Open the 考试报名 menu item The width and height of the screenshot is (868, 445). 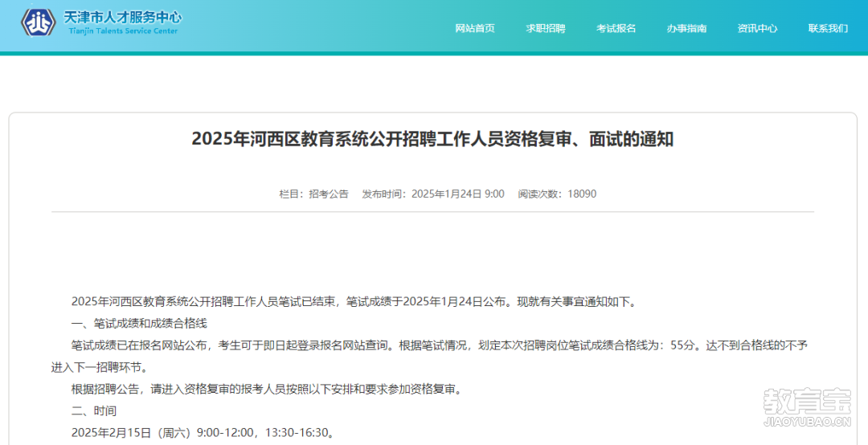pyautogui.click(x=616, y=28)
